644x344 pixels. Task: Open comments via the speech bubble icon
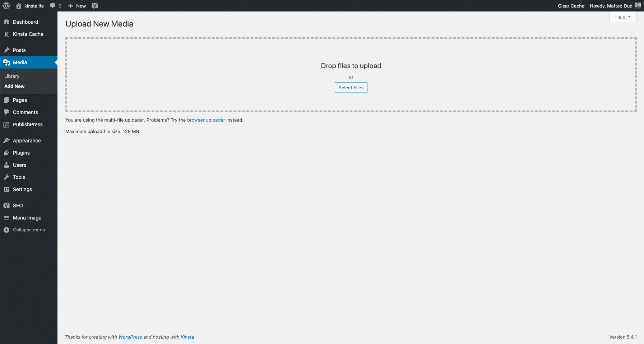52,6
